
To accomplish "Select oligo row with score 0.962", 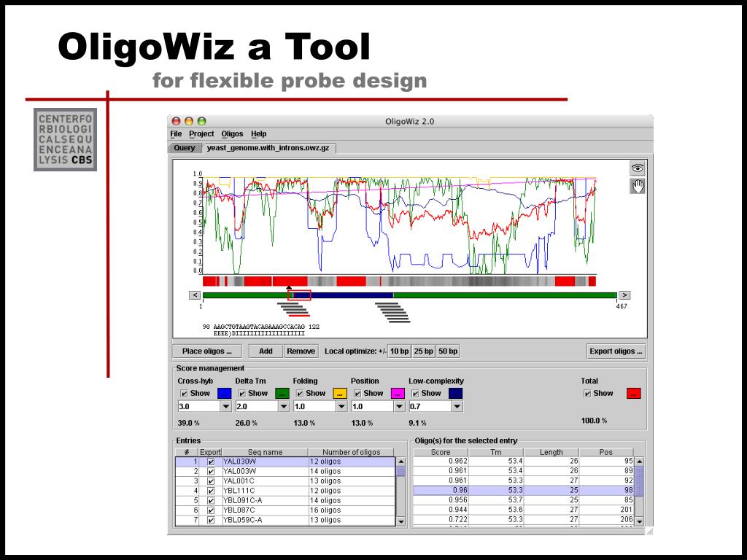I will click(524, 462).
